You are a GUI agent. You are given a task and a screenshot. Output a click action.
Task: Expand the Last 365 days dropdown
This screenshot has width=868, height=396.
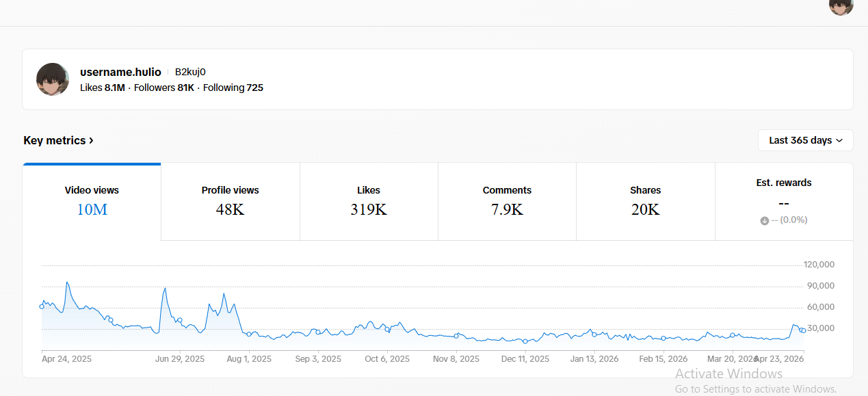805,140
